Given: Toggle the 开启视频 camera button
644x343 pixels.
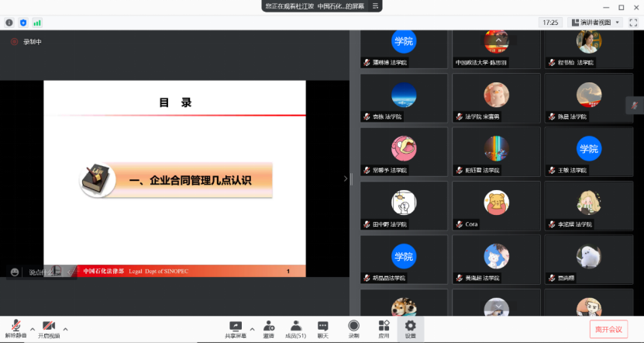Looking at the screenshot, I should tap(49, 325).
